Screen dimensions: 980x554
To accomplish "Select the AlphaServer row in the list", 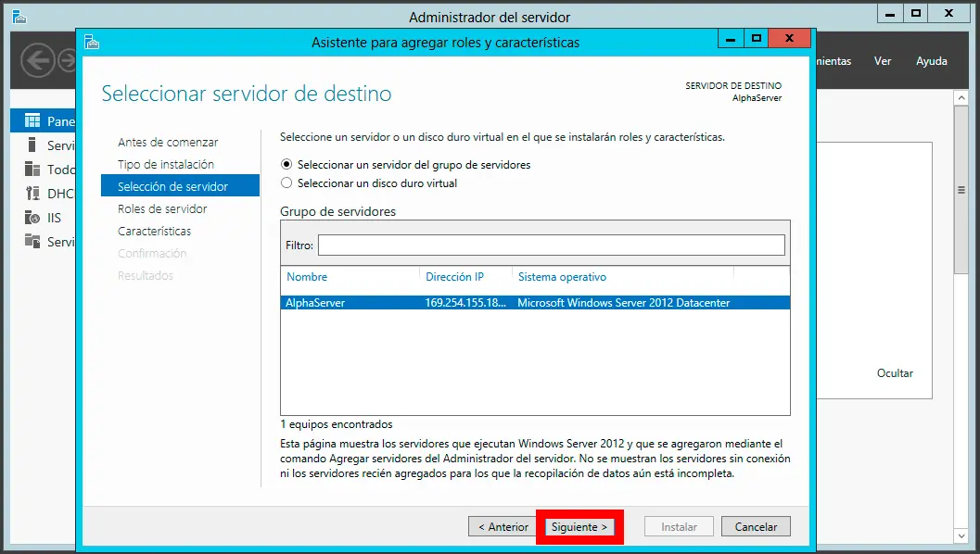I will click(535, 303).
